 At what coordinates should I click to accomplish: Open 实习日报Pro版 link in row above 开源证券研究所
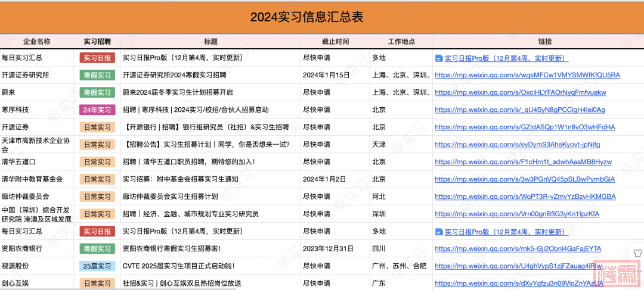point(506,58)
